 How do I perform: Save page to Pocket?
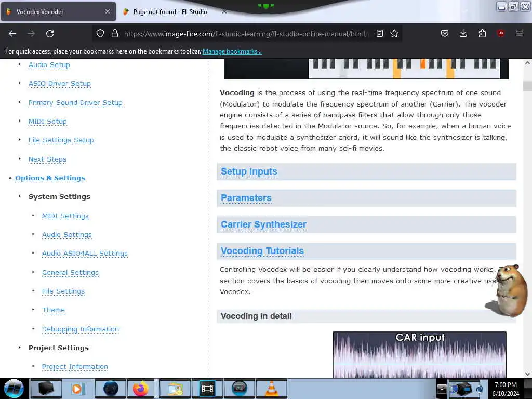click(x=445, y=33)
